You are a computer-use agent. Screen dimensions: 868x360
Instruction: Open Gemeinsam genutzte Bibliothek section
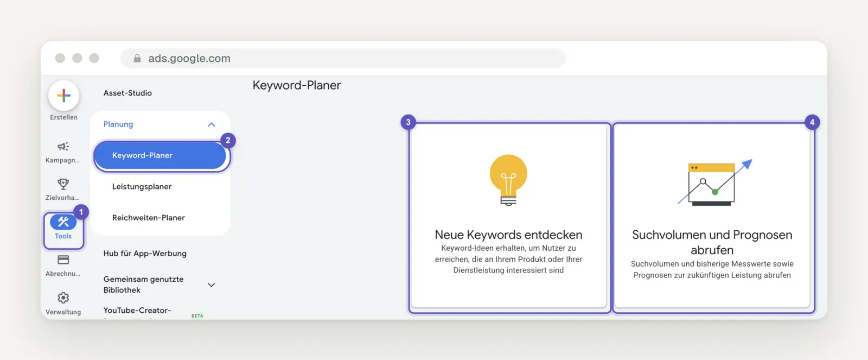[144, 285]
